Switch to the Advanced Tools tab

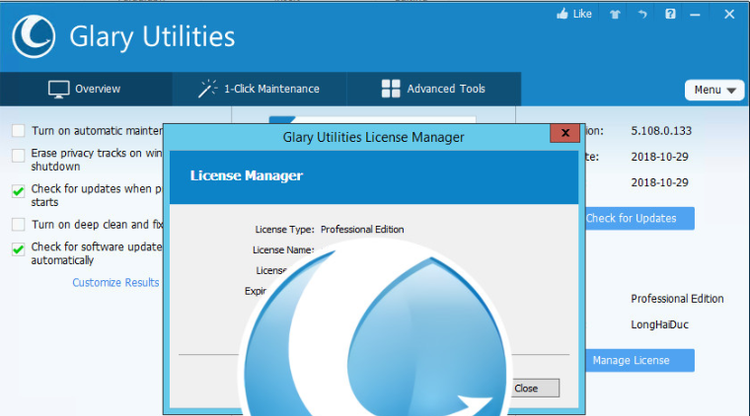[445, 89]
